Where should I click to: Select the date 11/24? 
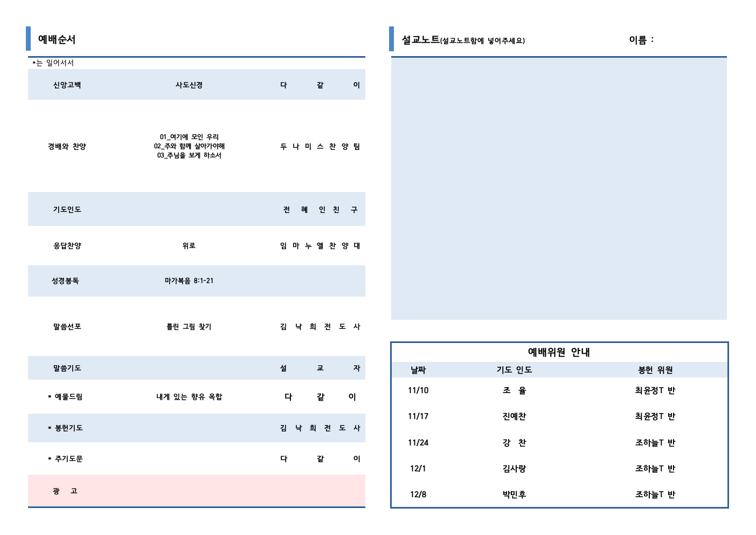(418, 443)
